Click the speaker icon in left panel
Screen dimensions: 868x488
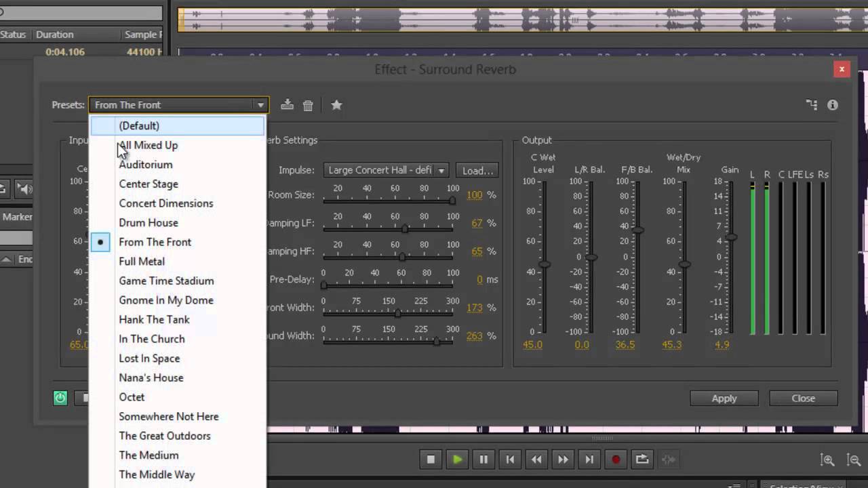tap(25, 188)
